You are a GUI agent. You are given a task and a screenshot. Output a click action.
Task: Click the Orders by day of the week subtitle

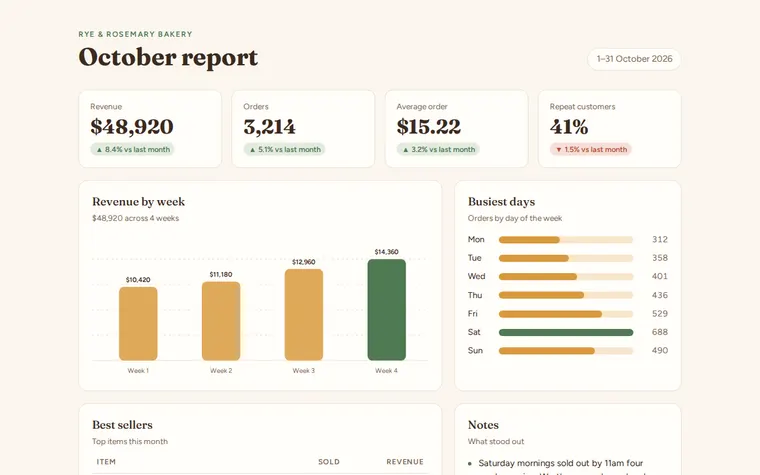click(515, 219)
